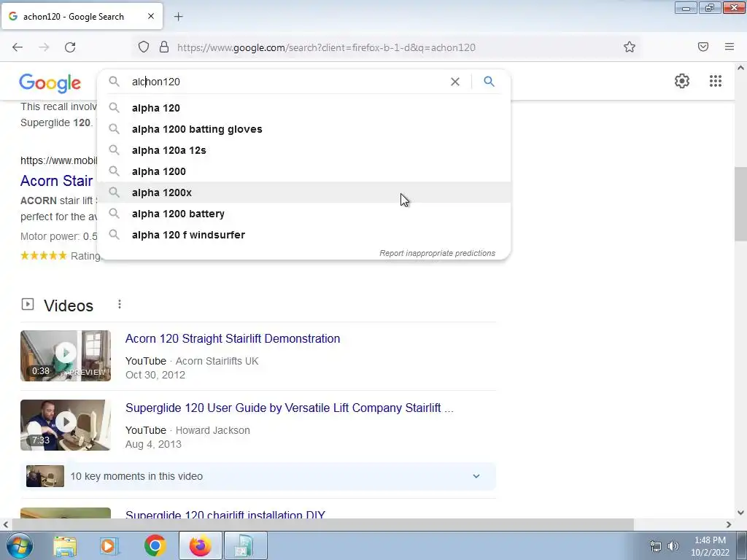
Task: Go to the Google homepage logo
Action: coord(50,83)
